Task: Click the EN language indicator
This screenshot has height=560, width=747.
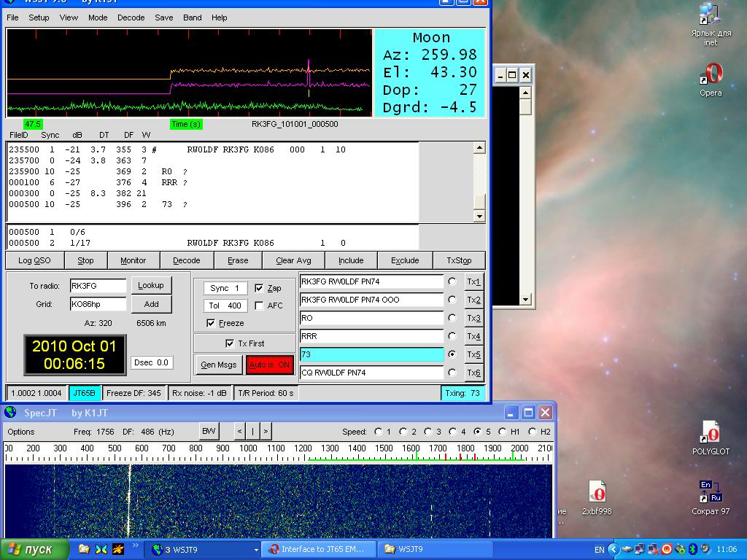Action: (600, 550)
